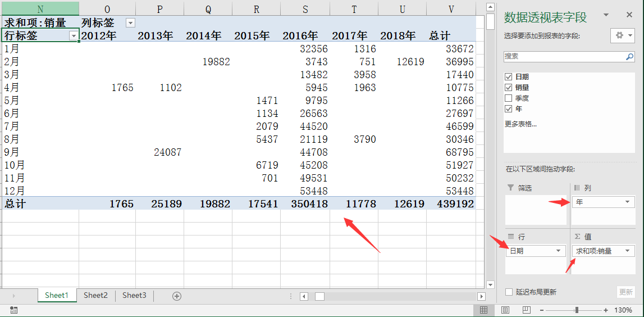Select column S header
The width and height of the screenshot is (644, 317).
click(x=305, y=9)
